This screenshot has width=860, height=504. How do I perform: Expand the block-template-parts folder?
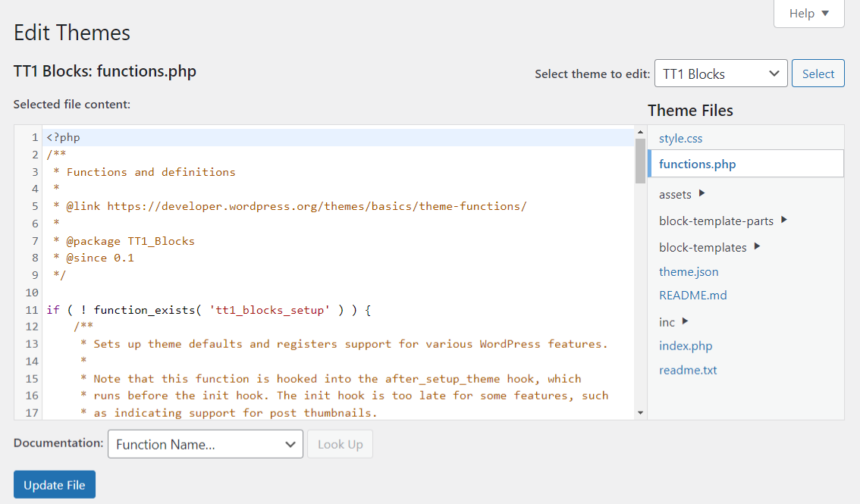716,221
